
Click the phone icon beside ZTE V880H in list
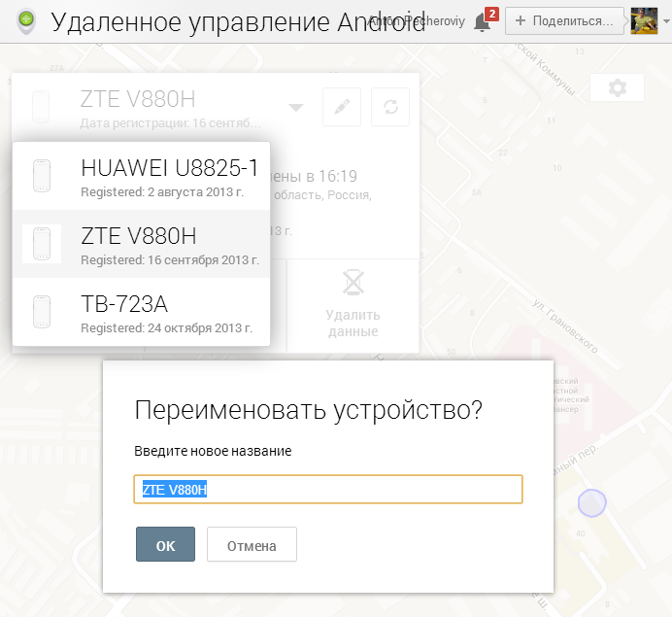tap(42, 244)
